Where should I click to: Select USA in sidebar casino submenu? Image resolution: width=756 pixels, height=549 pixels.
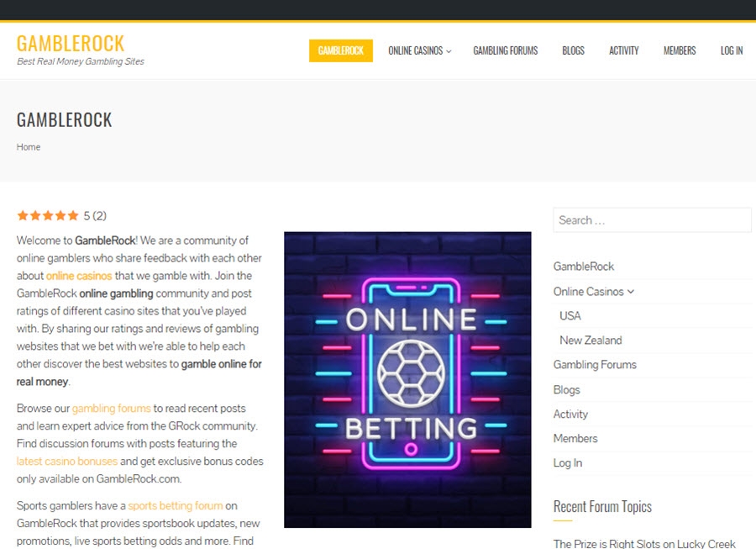(570, 316)
